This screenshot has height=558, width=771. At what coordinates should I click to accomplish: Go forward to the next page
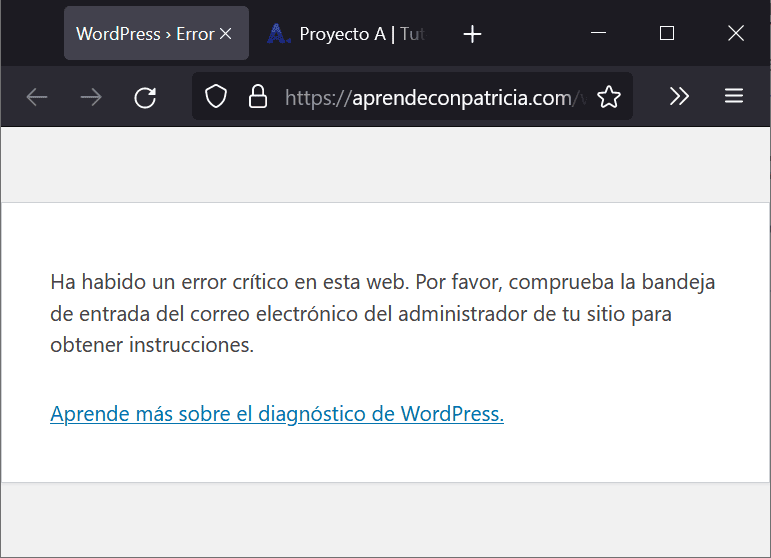[x=91, y=97]
